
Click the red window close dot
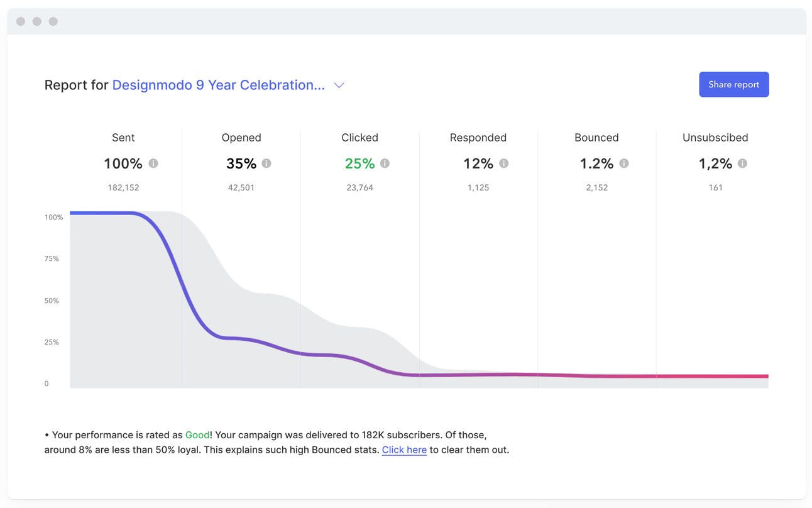point(21,21)
